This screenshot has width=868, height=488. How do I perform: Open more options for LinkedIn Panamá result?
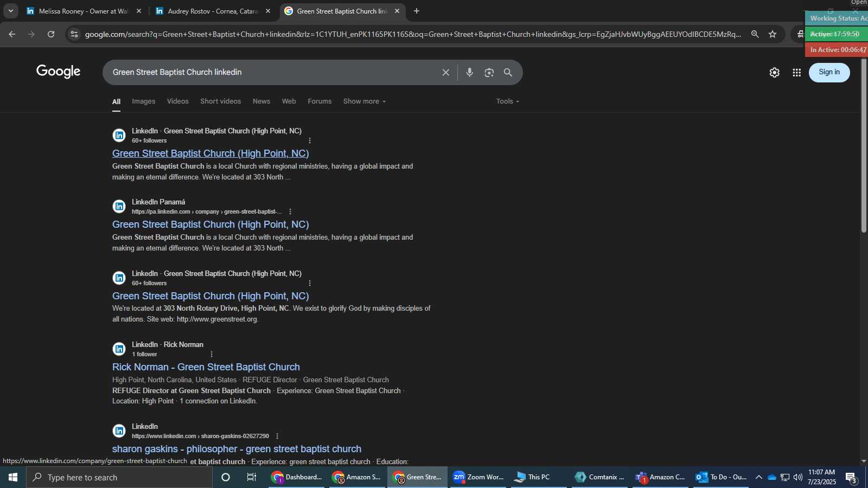click(290, 212)
